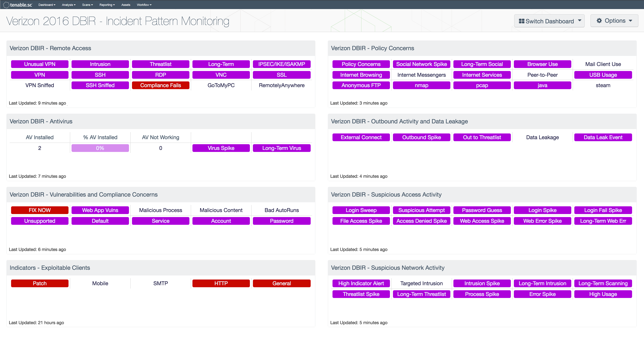Click the 0% AV Installed bar

(x=100, y=148)
